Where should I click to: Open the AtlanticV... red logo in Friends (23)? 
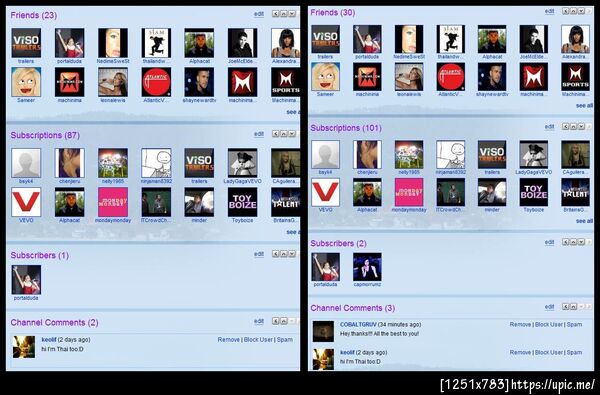156,82
